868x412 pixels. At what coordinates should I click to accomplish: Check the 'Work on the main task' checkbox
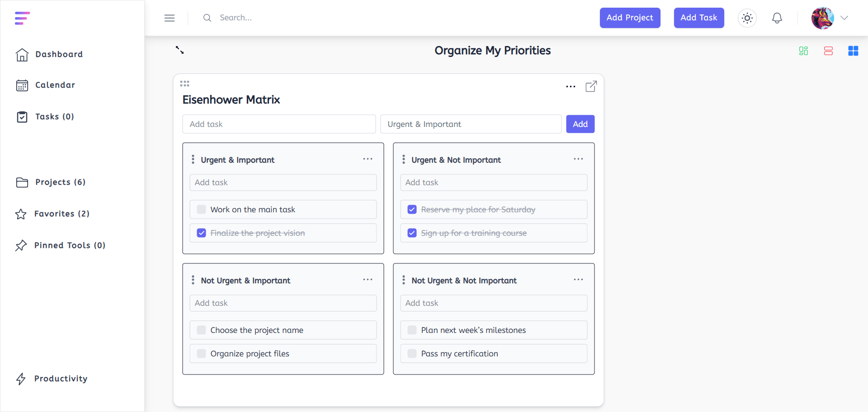tap(202, 210)
